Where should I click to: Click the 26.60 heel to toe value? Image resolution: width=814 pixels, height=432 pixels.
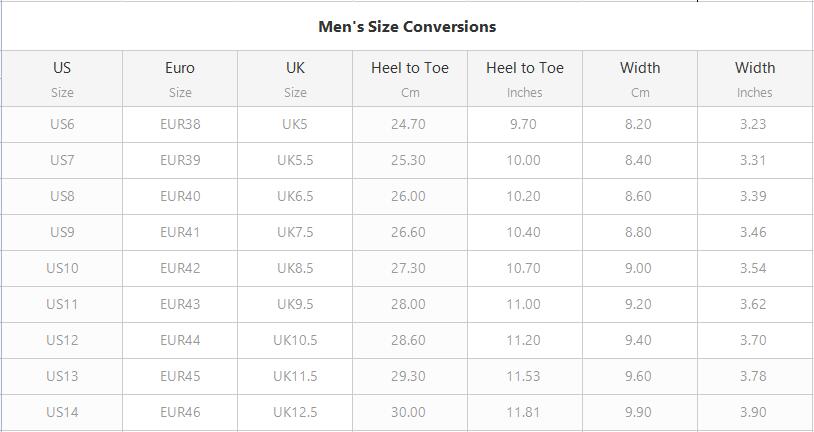click(x=409, y=232)
